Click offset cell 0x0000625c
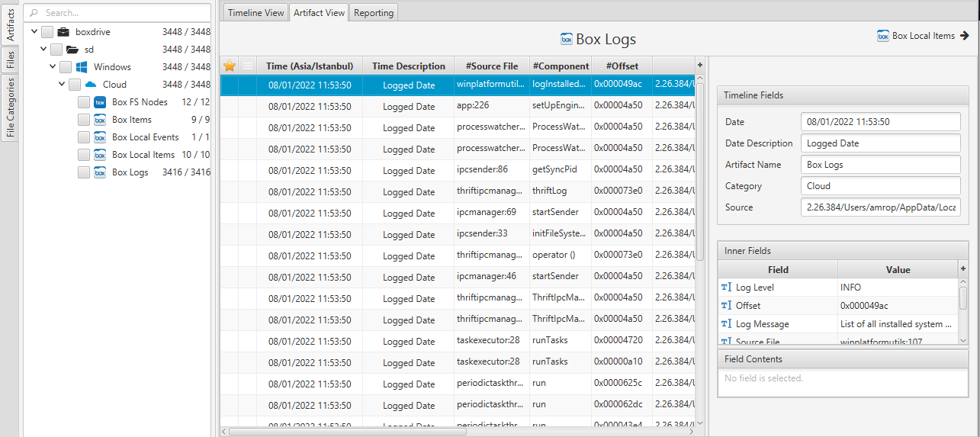The width and height of the screenshot is (980, 437). [622, 383]
